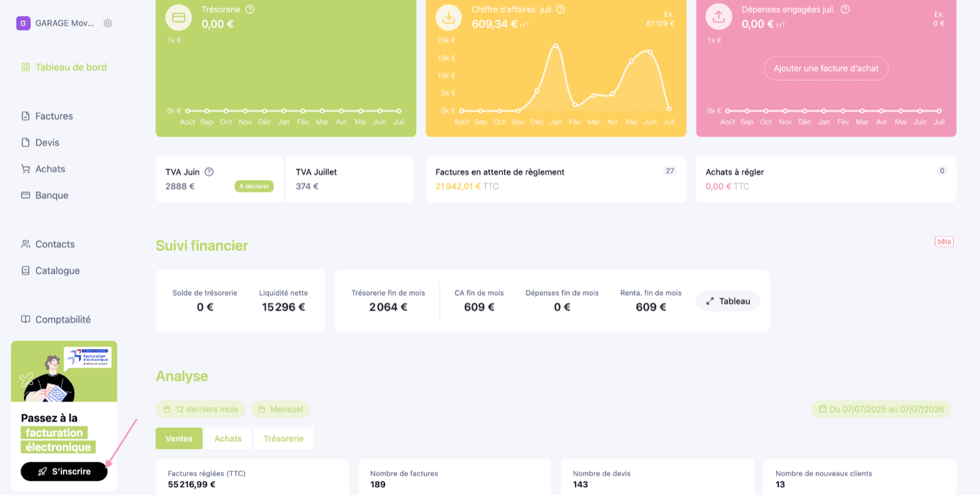Click the Catalogue icon in sidebar
Screen dimensions: 980x495
pos(26,270)
